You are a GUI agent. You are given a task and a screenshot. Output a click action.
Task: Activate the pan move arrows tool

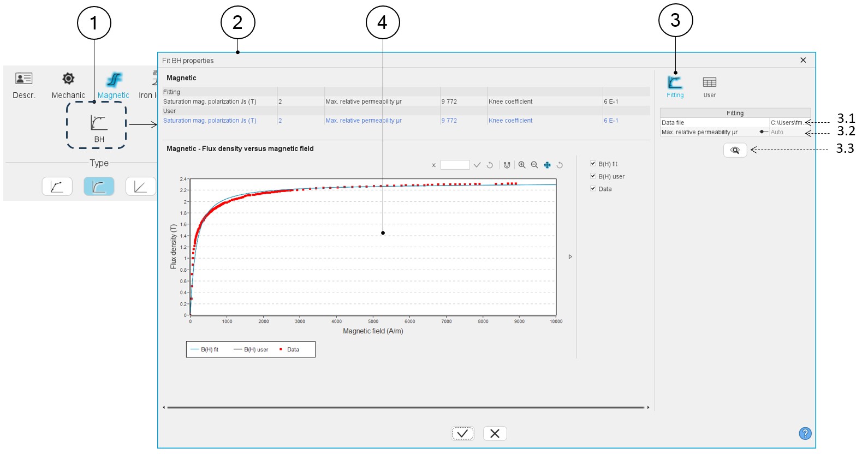(547, 165)
